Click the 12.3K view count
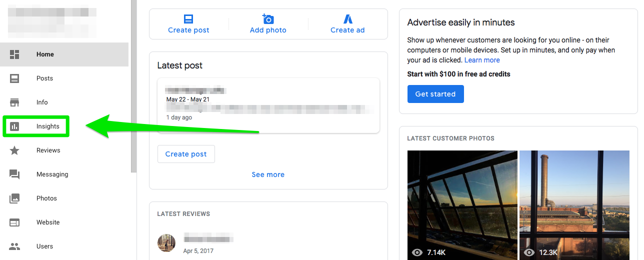 pyautogui.click(x=549, y=253)
